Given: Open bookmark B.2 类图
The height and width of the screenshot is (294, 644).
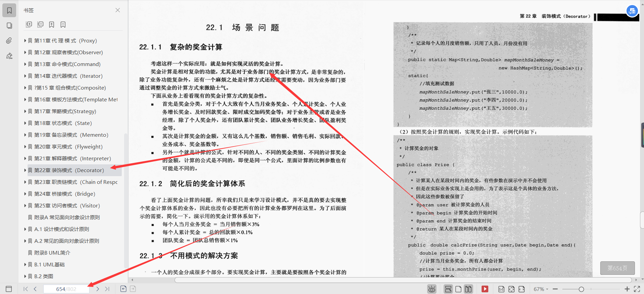Looking at the screenshot, I should pos(44,276).
